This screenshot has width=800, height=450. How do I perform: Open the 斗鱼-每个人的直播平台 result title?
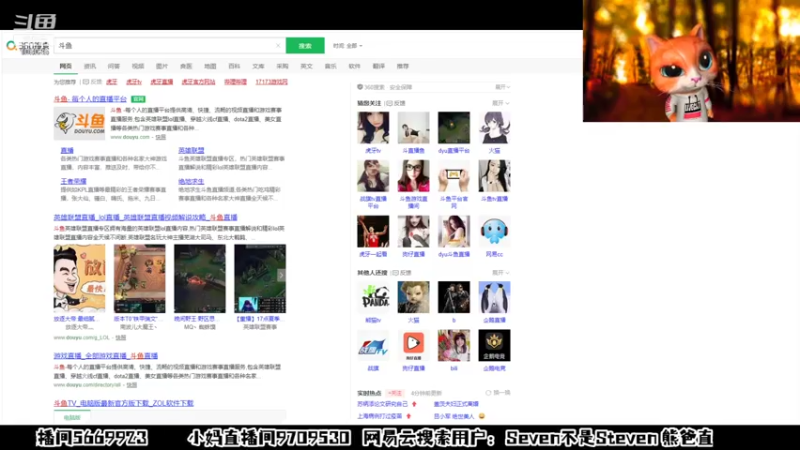coord(90,99)
